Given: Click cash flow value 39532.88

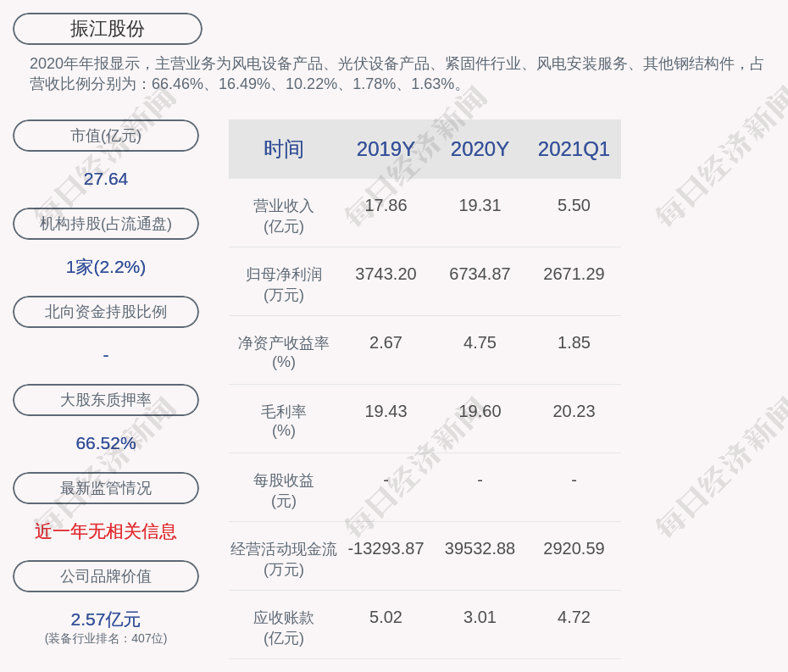Looking at the screenshot, I should click(480, 548).
